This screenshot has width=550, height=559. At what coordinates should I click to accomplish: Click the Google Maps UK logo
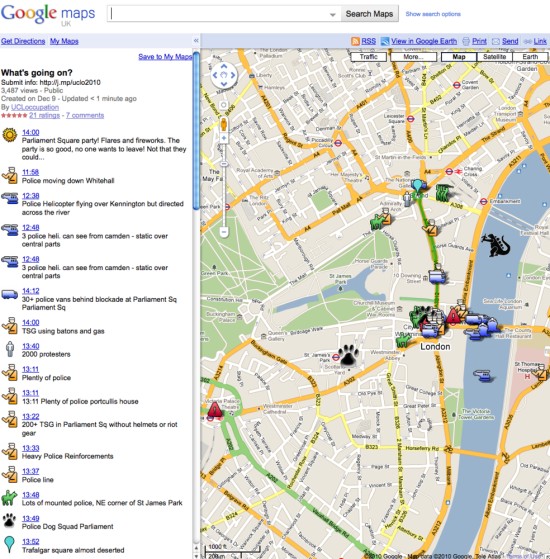[48, 15]
